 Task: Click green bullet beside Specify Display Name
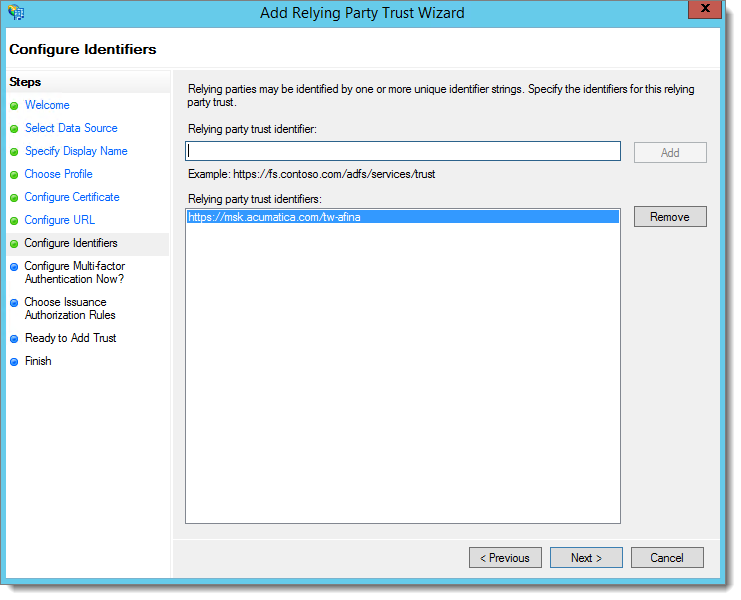[14, 152]
